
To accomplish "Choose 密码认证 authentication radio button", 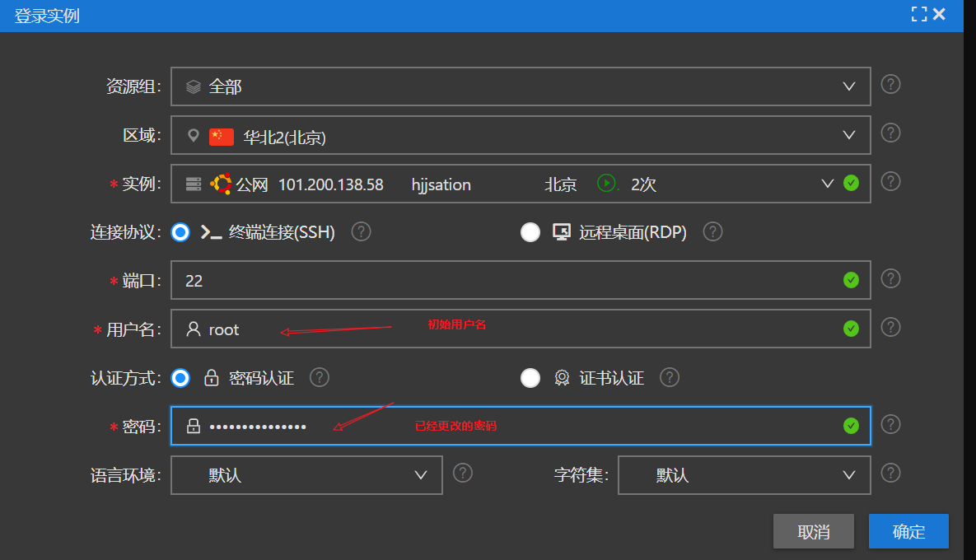I will pos(180,378).
